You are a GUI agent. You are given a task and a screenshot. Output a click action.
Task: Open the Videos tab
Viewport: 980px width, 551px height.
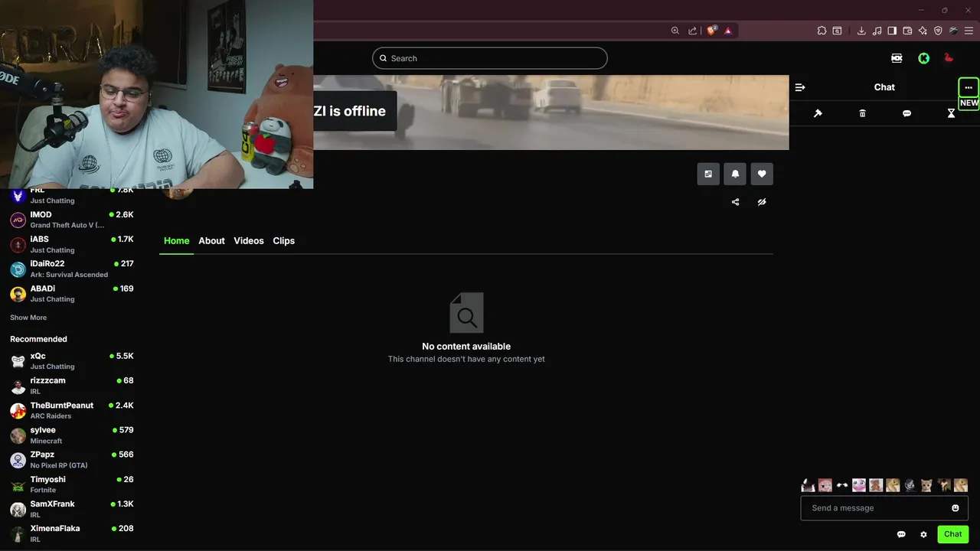coord(249,240)
